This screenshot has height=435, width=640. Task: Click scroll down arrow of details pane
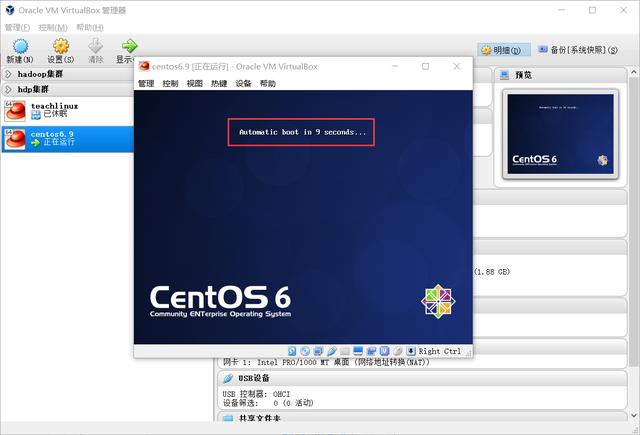(633, 416)
